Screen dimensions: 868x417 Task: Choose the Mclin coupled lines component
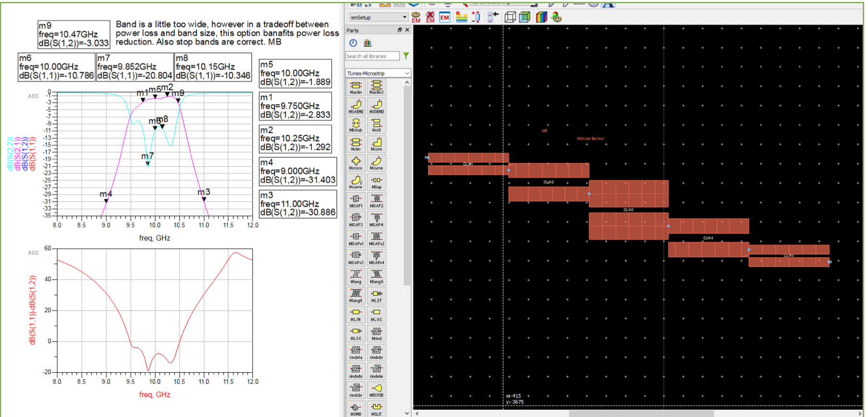click(355, 144)
